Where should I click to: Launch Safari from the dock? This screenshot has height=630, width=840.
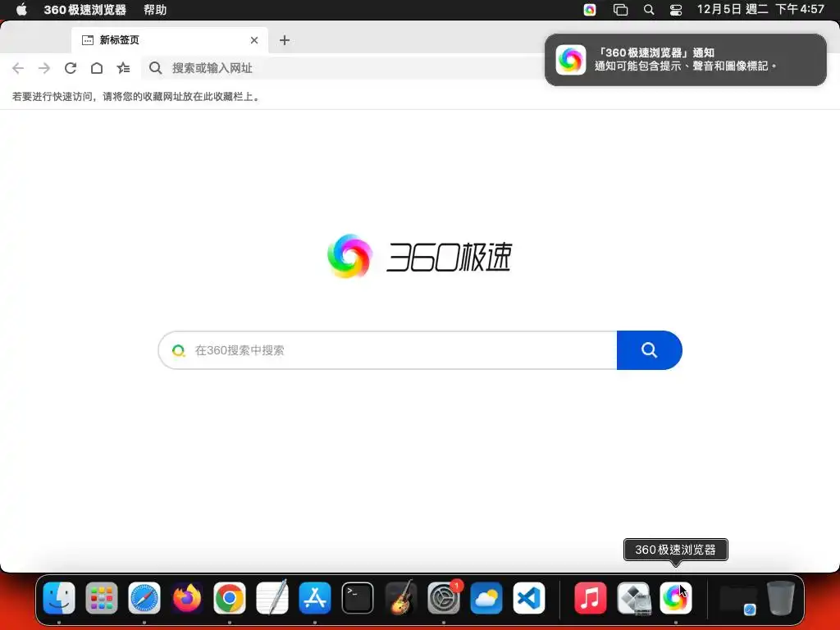click(x=144, y=598)
